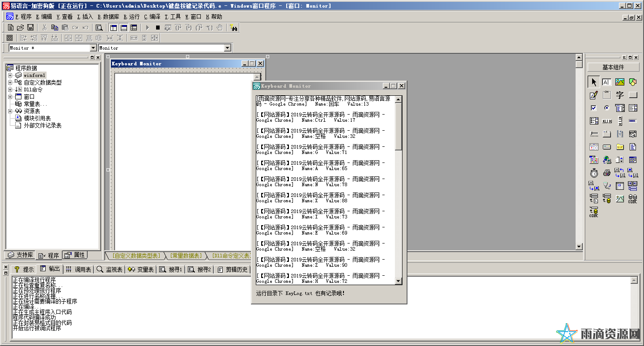Viewport: 644px width, 346px height.
Task: Expand the 自定义数据类型 tree node
Action: (10, 82)
